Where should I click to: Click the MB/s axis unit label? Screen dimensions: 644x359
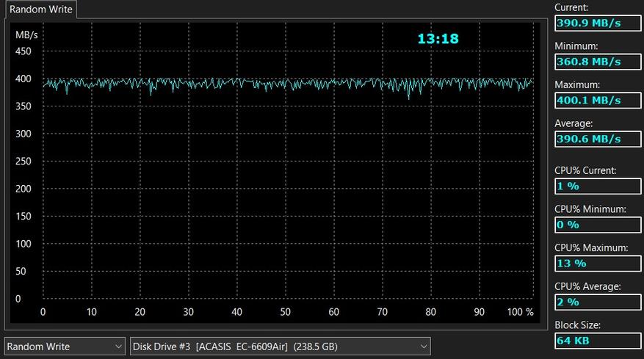(x=26, y=35)
